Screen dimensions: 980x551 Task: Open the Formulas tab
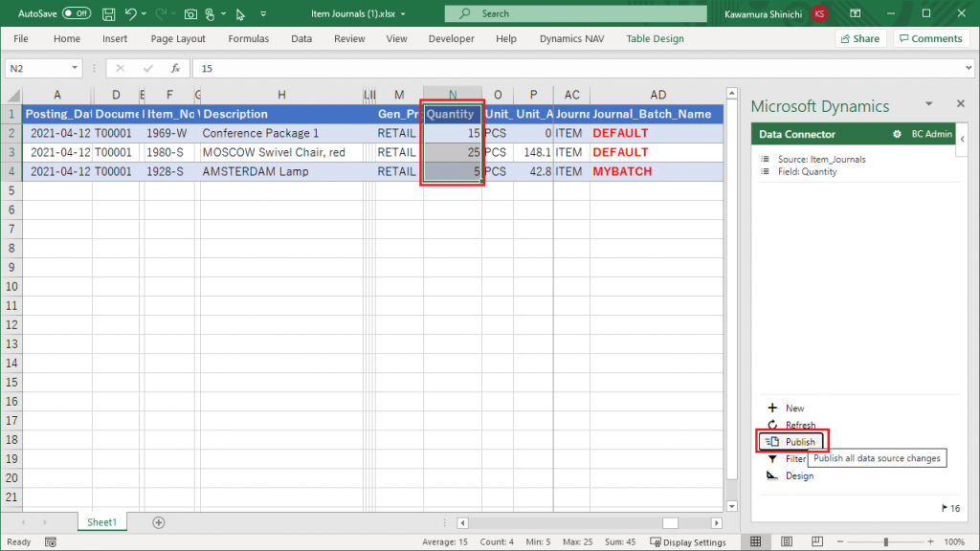(249, 38)
